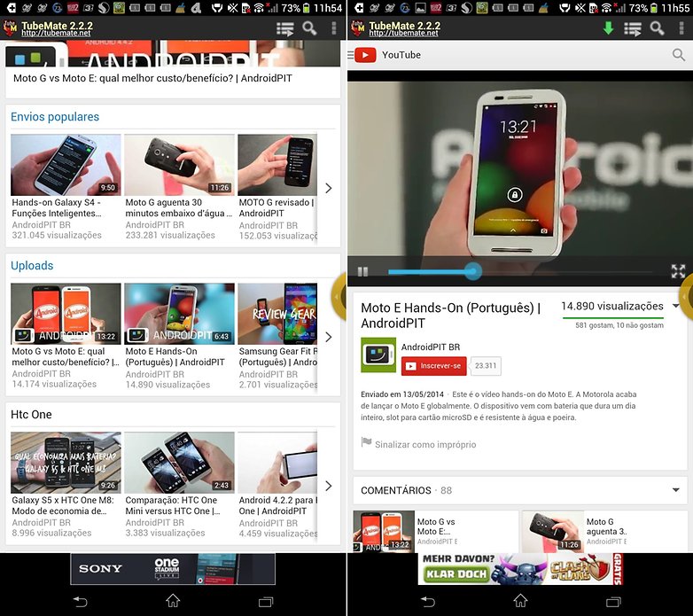Viewport: 693px width, 616px height.
Task: Tap battery 73% indicator on left status bar
Action: coord(295,8)
